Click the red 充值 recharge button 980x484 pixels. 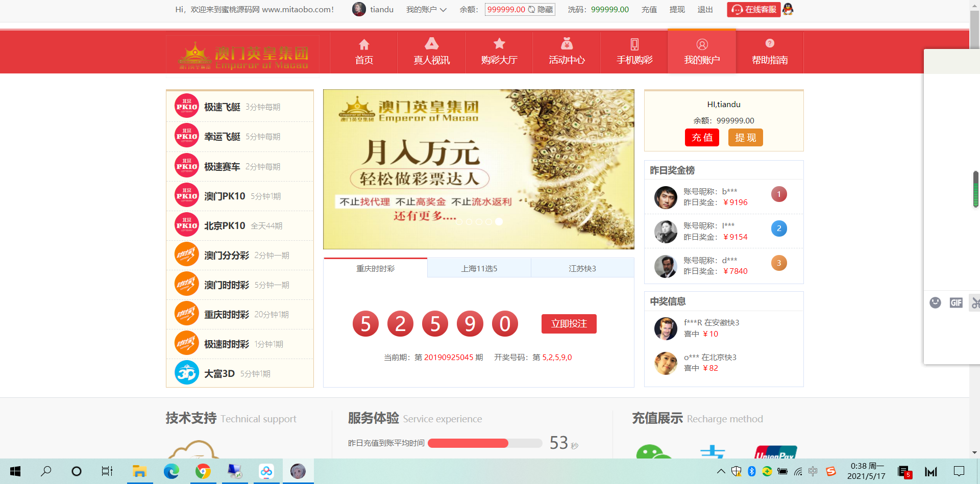pyautogui.click(x=702, y=138)
